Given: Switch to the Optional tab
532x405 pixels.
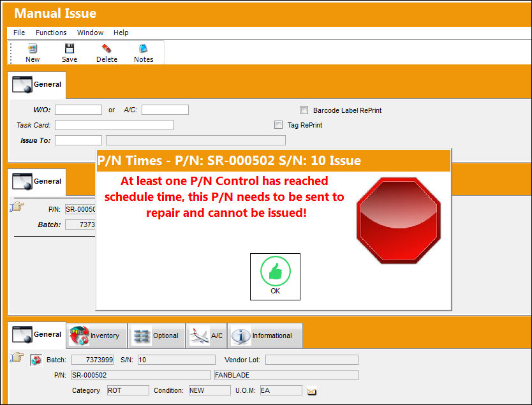Looking at the screenshot, I should [156, 335].
